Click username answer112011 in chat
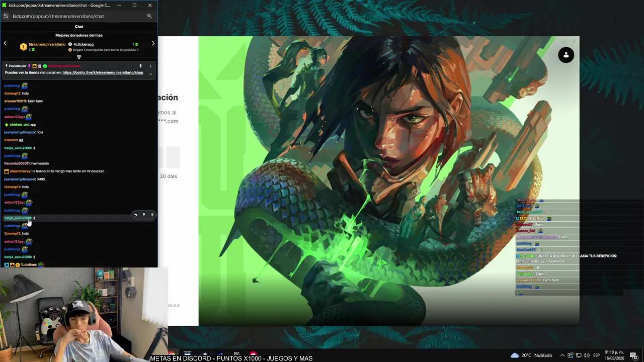 [x=15, y=101]
